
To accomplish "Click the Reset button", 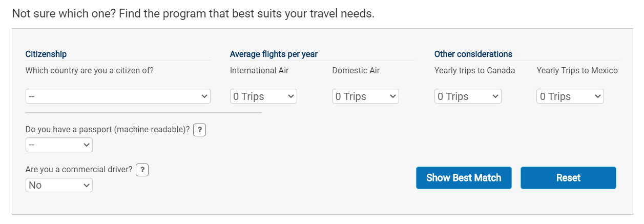I will (568, 178).
